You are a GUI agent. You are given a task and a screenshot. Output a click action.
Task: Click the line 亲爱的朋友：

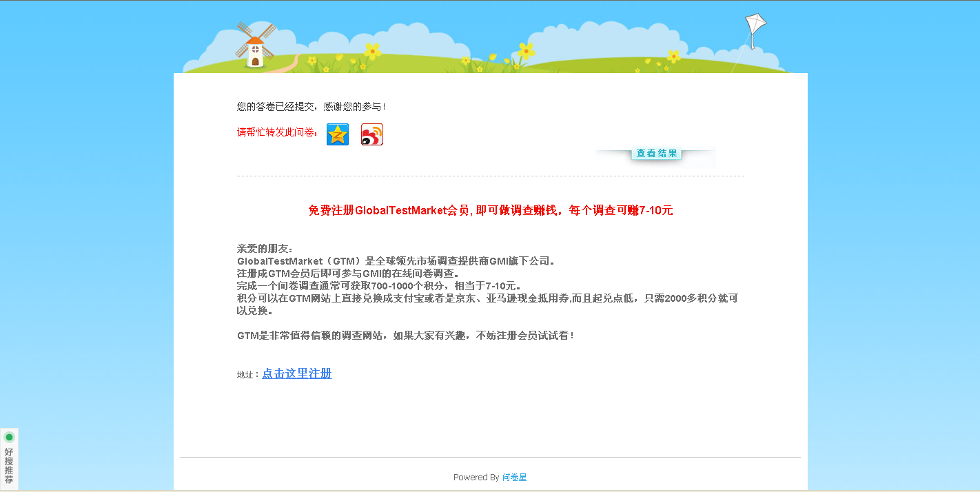tap(265, 249)
